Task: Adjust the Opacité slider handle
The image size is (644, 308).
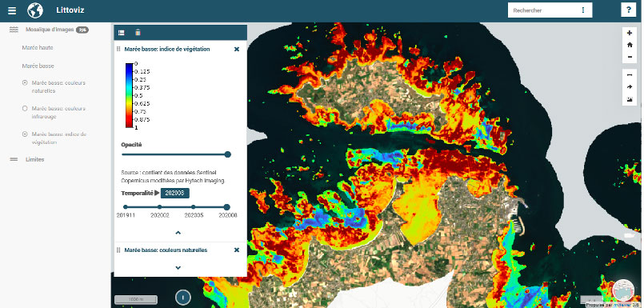Action: point(228,154)
